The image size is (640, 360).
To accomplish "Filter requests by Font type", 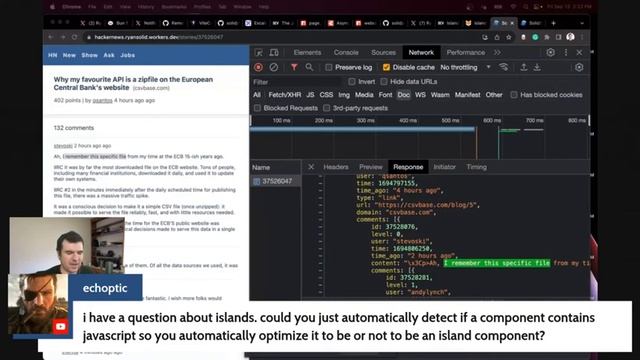I will coord(385,95).
